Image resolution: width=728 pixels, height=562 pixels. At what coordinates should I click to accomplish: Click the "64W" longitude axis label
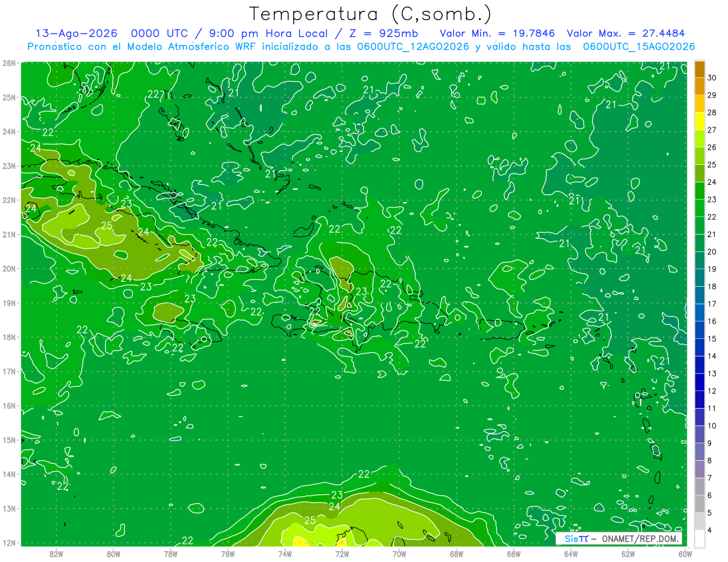(570, 554)
